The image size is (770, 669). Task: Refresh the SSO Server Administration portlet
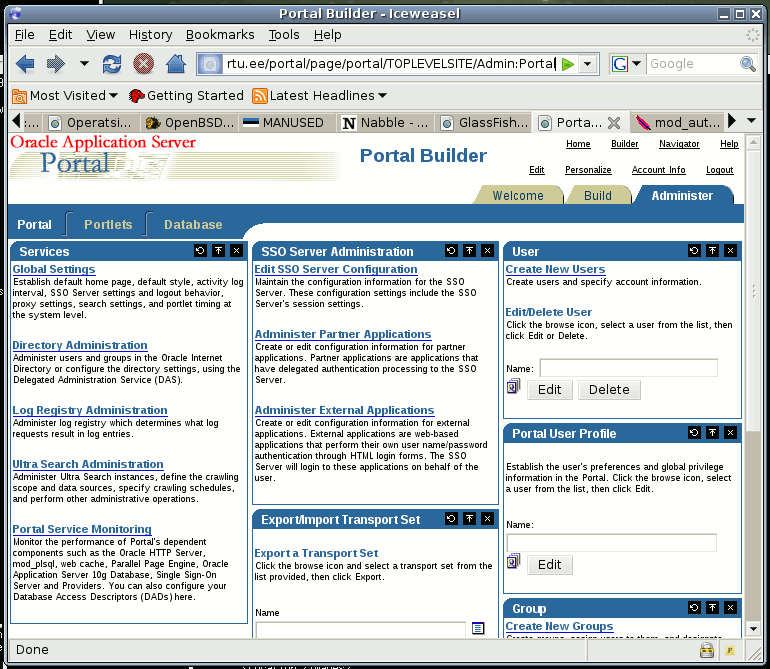(x=451, y=251)
